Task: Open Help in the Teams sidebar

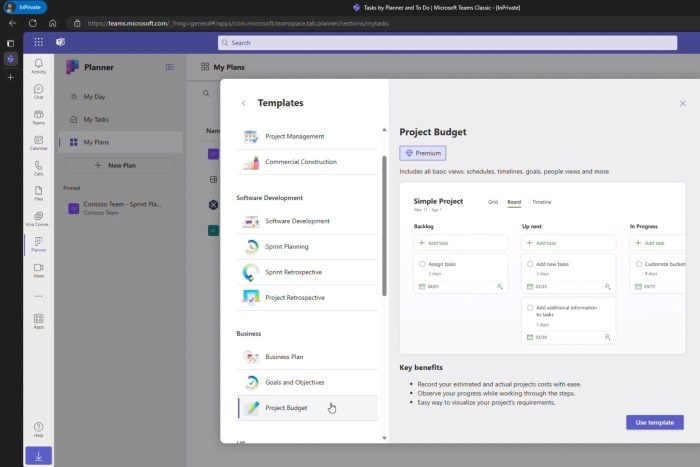Action: pos(38,429)
